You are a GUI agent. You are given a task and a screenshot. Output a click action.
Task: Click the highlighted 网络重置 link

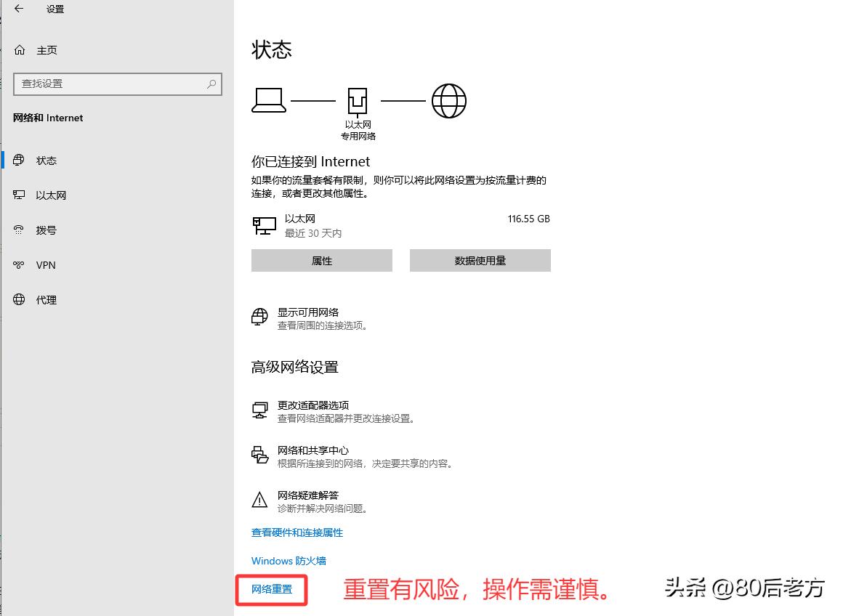click(x=270, y=590)
